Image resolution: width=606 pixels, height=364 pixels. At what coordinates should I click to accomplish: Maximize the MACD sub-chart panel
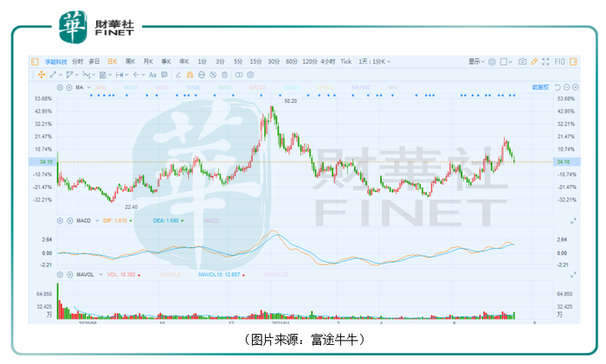[x=573, y=220]
